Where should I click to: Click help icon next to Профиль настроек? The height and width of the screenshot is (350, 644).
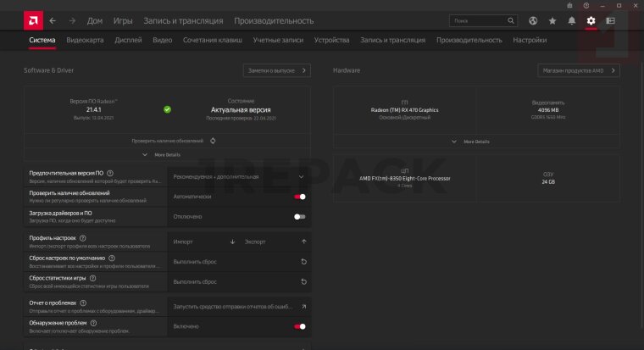(83, 239)
